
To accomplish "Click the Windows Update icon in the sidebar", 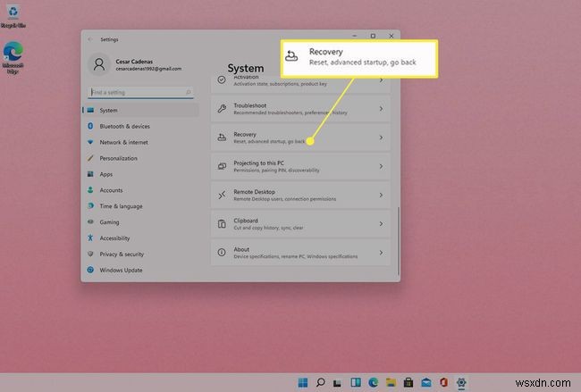I will tap(90, 270).
